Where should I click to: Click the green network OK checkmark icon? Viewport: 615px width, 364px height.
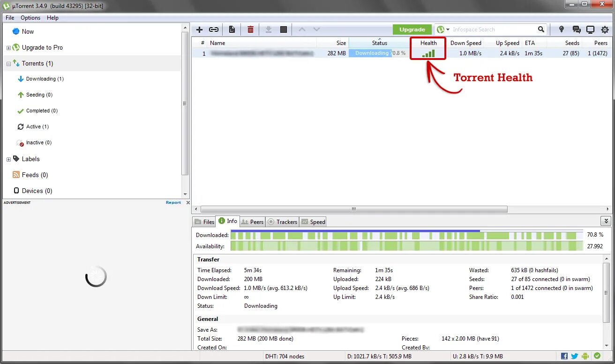click(597, 356)
